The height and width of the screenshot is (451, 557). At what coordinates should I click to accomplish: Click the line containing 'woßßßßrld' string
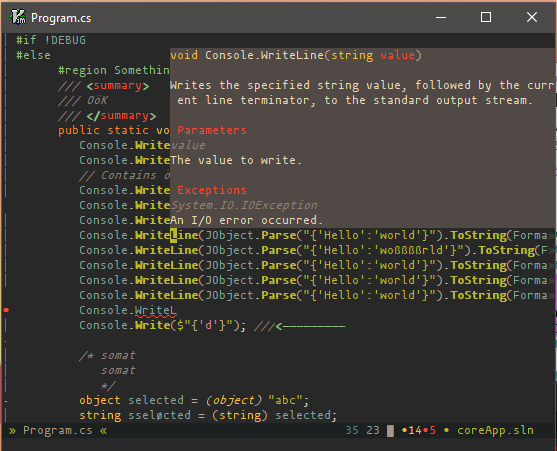pos(316,250)
